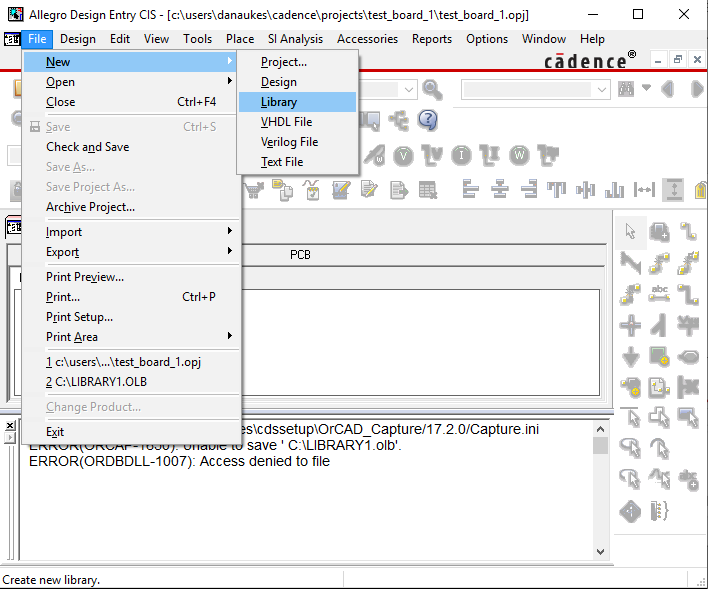Click the power W marker icon
Image resolution: width=708 pixels, height=589 pixels.
[x=519, y=156]
